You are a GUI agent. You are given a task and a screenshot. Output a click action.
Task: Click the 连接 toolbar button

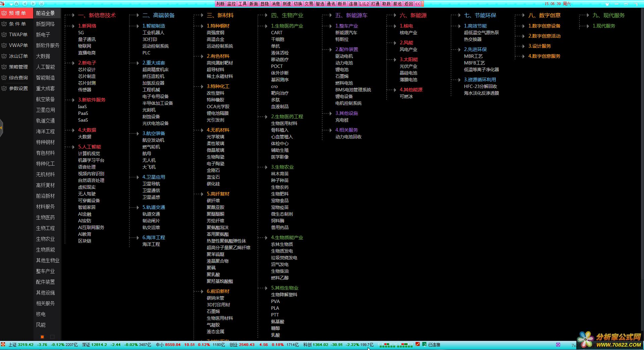(x=353, y=4)
